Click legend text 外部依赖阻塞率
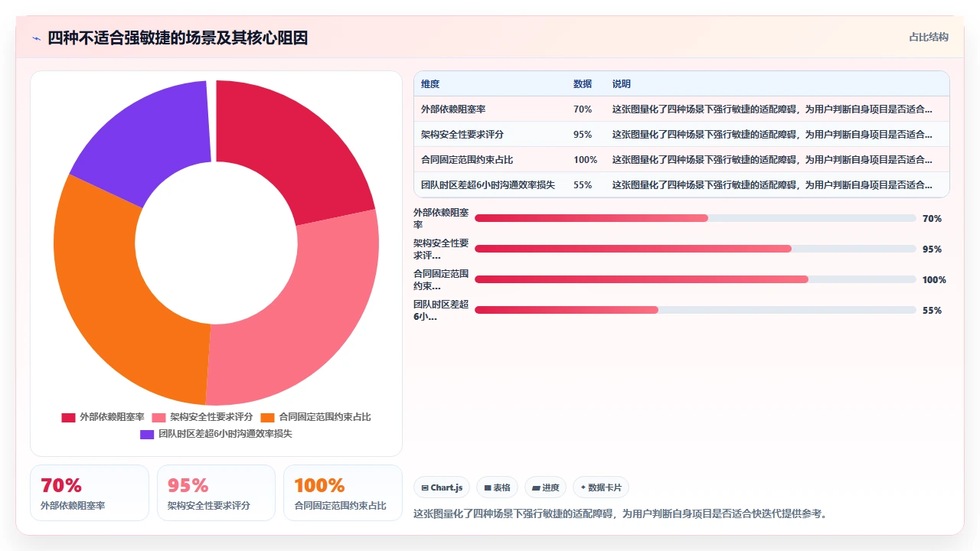The height and width of the screenshot is (551, 980). click(112, 417)
